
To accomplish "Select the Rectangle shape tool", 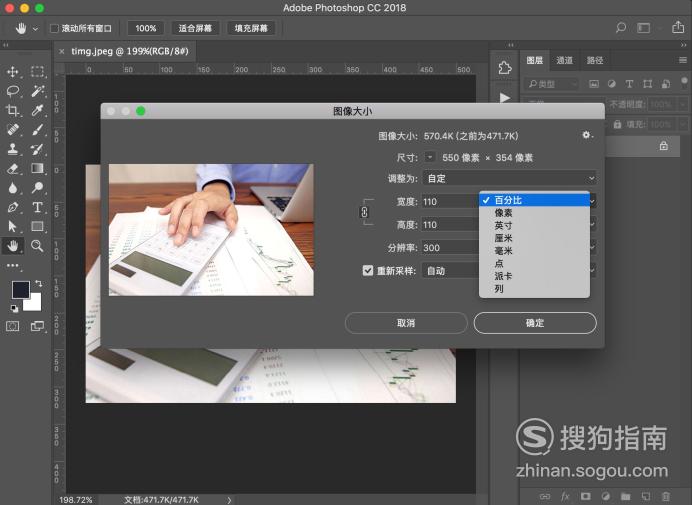I will [x=38, y=226].
